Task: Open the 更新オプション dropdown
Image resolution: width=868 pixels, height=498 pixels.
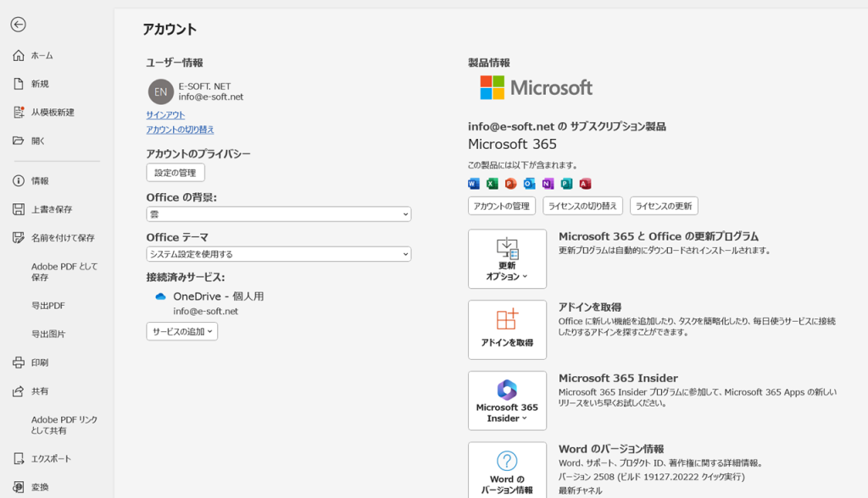Action: click(507, 259)
